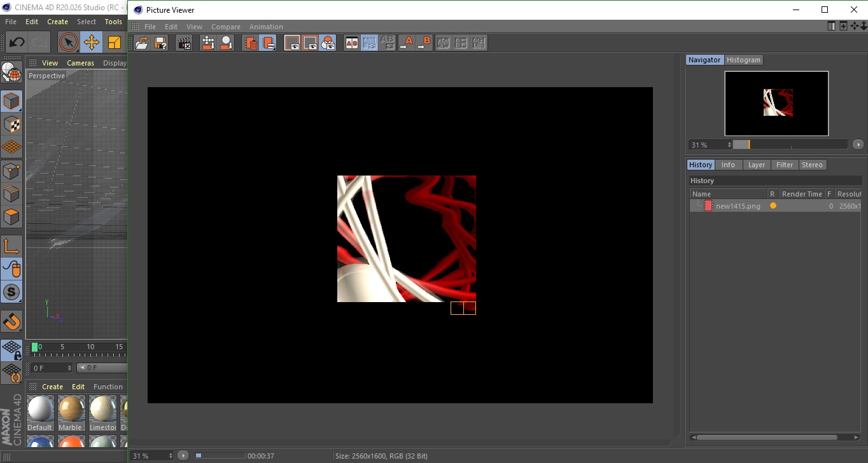Toggle the magnet Snap icon

pos(11,321)
